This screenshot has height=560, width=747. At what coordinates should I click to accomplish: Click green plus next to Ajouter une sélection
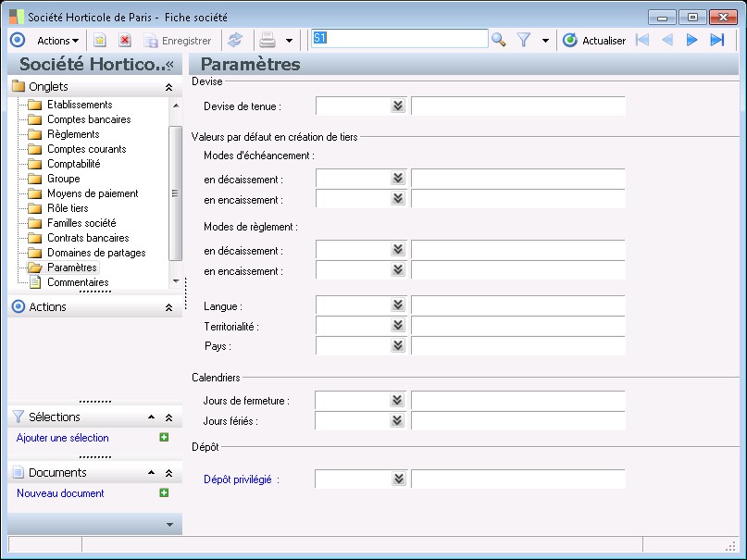coord(164,437)
